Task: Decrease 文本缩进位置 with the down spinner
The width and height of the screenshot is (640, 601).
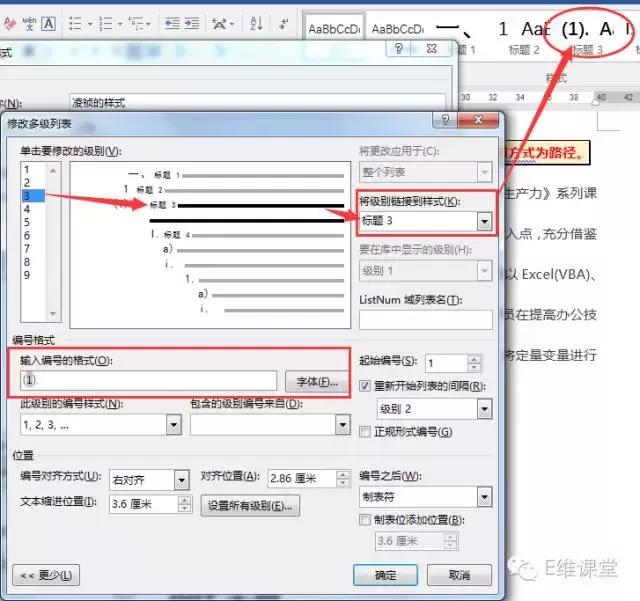Action: point(184,508)
